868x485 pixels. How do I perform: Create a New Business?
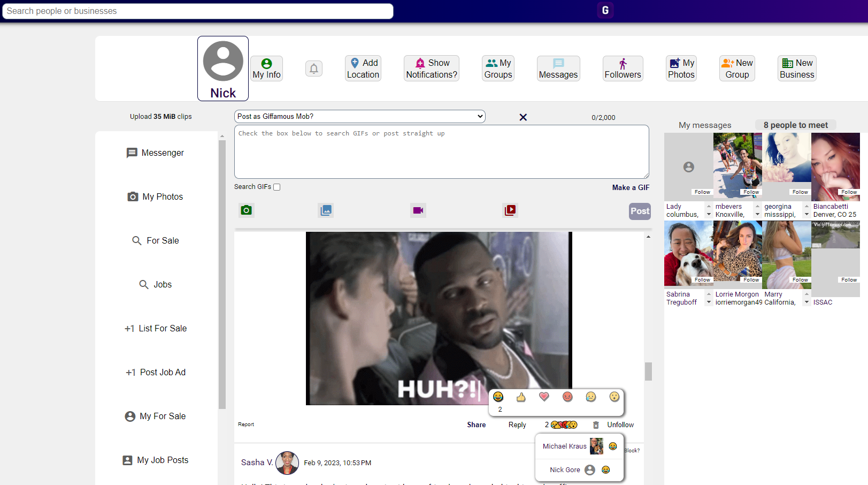point(797,69)
